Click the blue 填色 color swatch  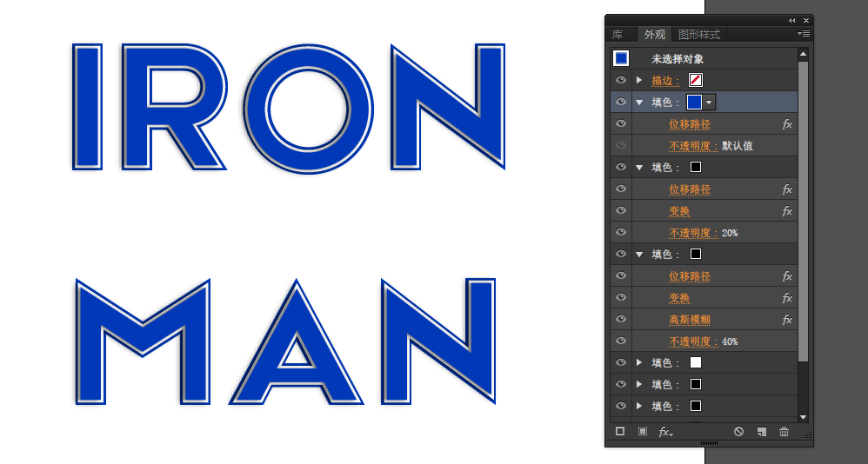(694, 103)
